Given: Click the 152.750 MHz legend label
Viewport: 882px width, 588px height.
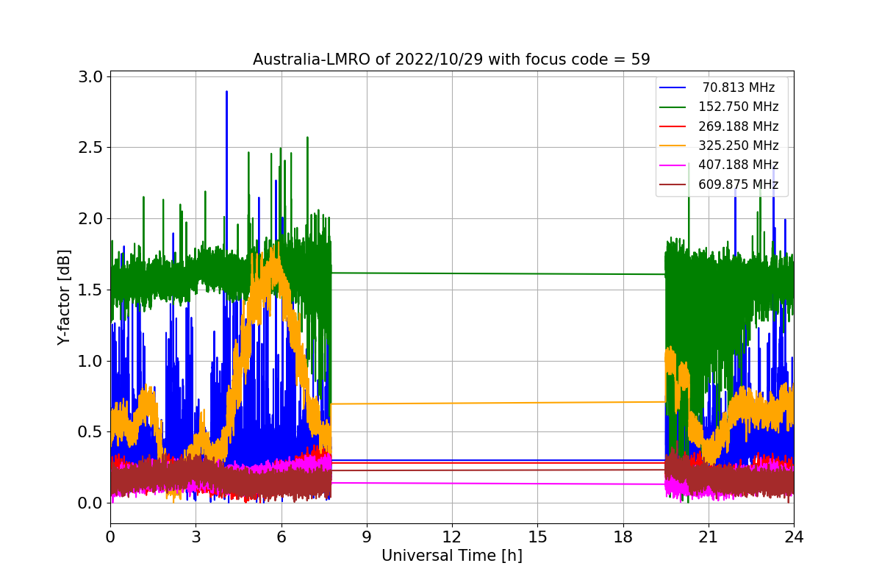Looking at the screenshot, I should (739, 107).
